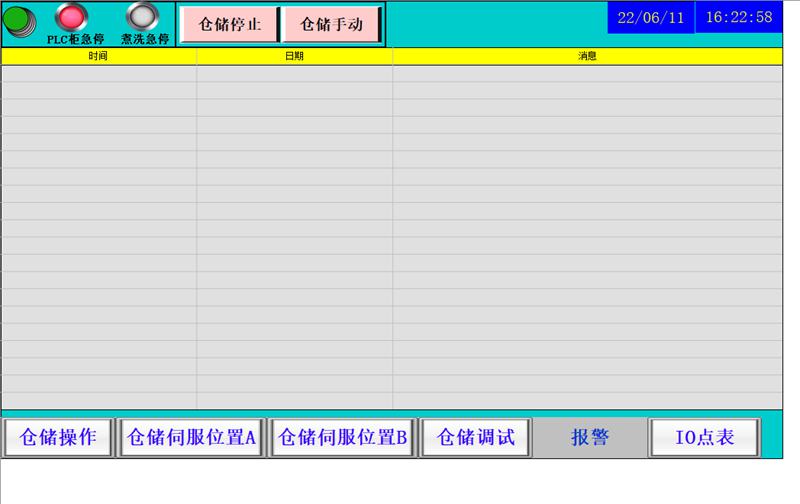Select the 日期 column header
Viewport: 800px width, 504px height.
tap(294, 57)
